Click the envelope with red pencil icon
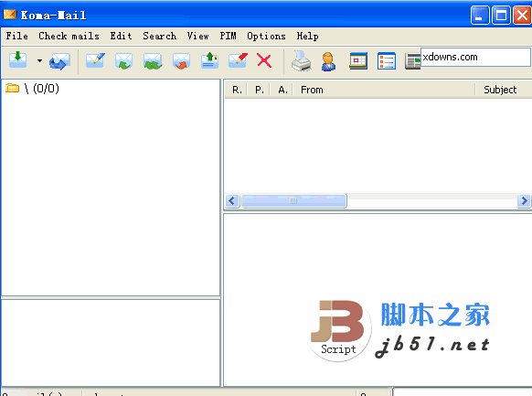The image size is (532, 396). coord(238,60)
